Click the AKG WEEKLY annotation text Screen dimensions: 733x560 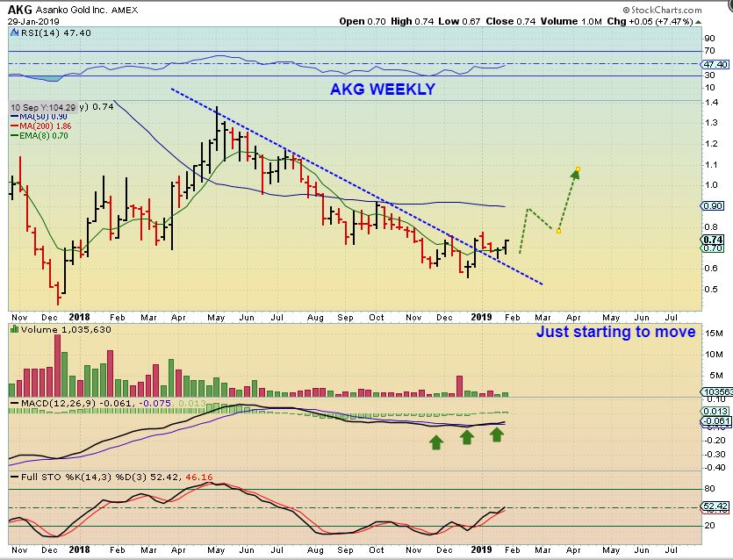(383, 89)
